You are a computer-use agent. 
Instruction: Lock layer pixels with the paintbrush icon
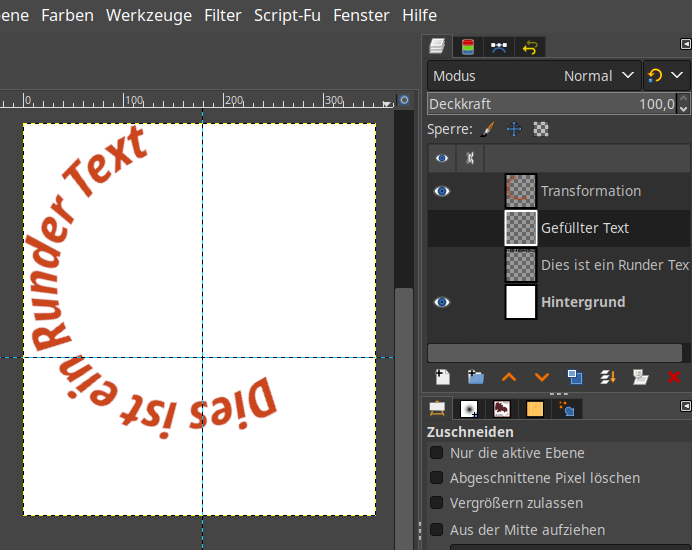tap(488, 129)
